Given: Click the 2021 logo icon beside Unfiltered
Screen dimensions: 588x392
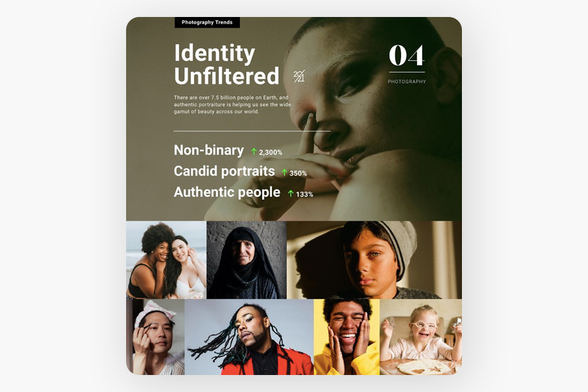Looking at the screenshot, I should [299, 76].
